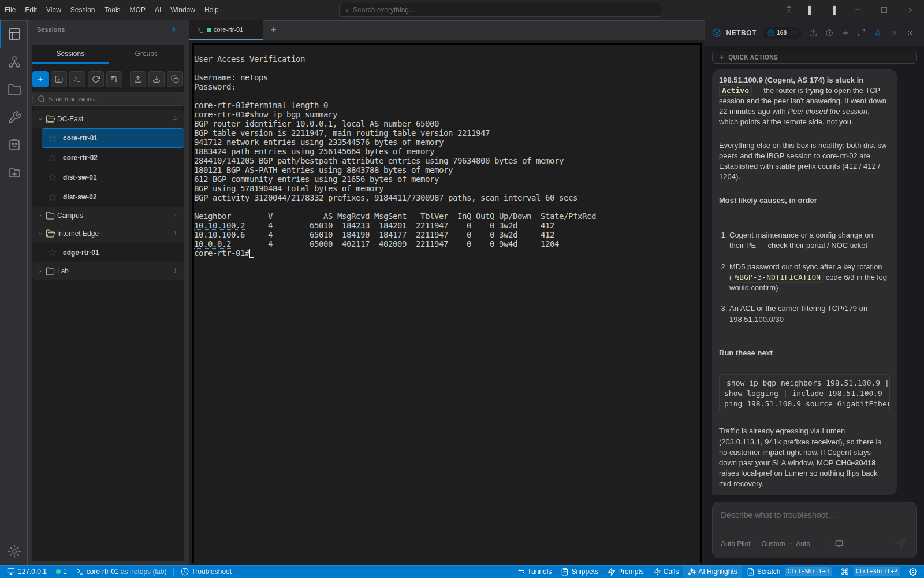Image resolution: width=924 pixels, height=578 pixels.
Task: Click the sort sessions icon
Action: (x=114, y=79)
